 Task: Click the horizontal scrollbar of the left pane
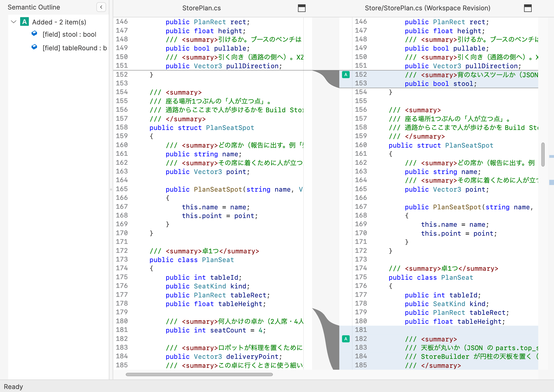click(x=199, y=375)
